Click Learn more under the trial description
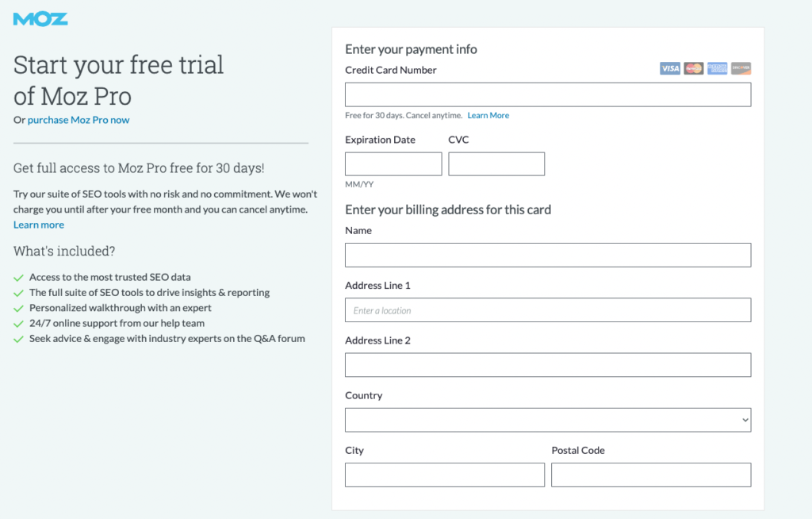Screen dimensions: 812x519 tap(38, 225)
